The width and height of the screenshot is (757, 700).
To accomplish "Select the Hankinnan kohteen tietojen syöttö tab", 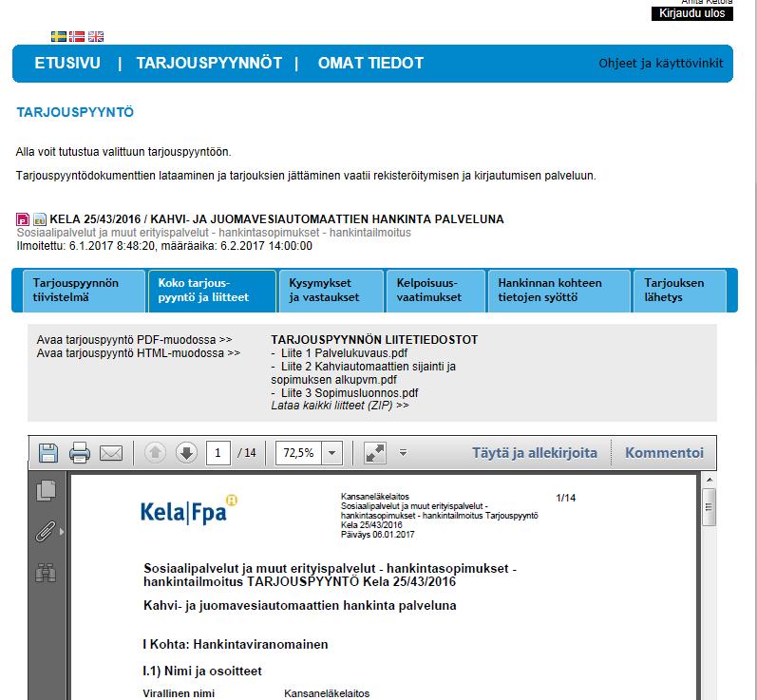I will click(559, 291).
